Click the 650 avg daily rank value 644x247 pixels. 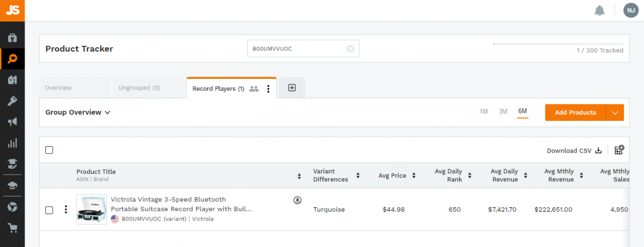pyautogui.click(x=455, y=210)
